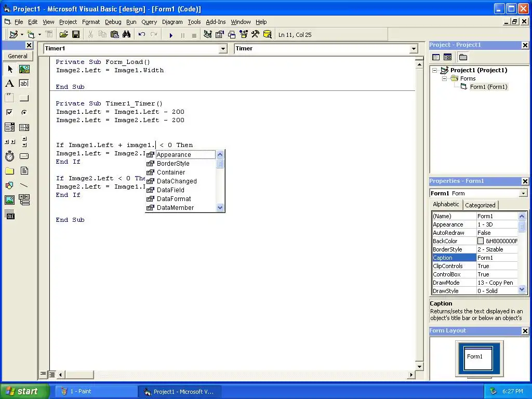This screenshot has height=399, width=532.
Task: Select the Frame tool
Action: coord(10,98)
